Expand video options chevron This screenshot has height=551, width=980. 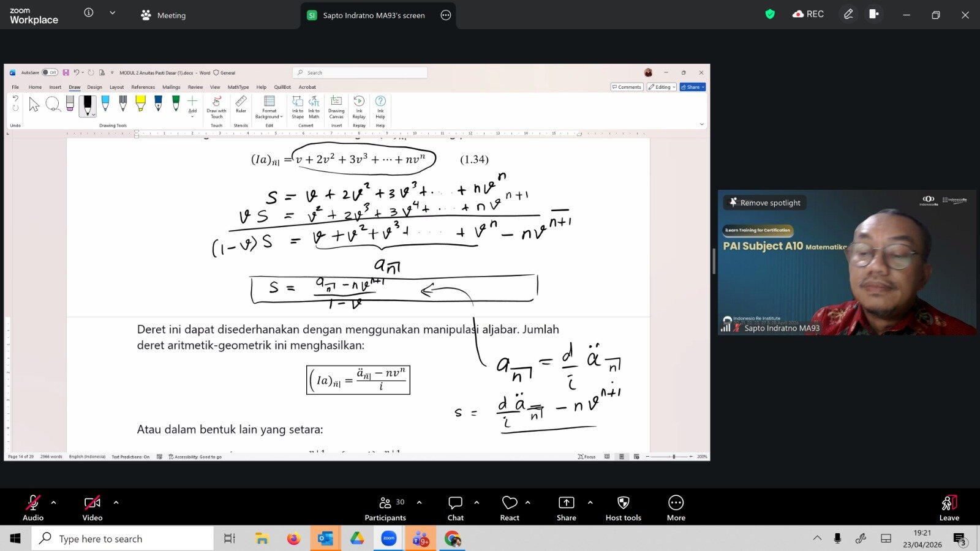click(x=116, y=503)
